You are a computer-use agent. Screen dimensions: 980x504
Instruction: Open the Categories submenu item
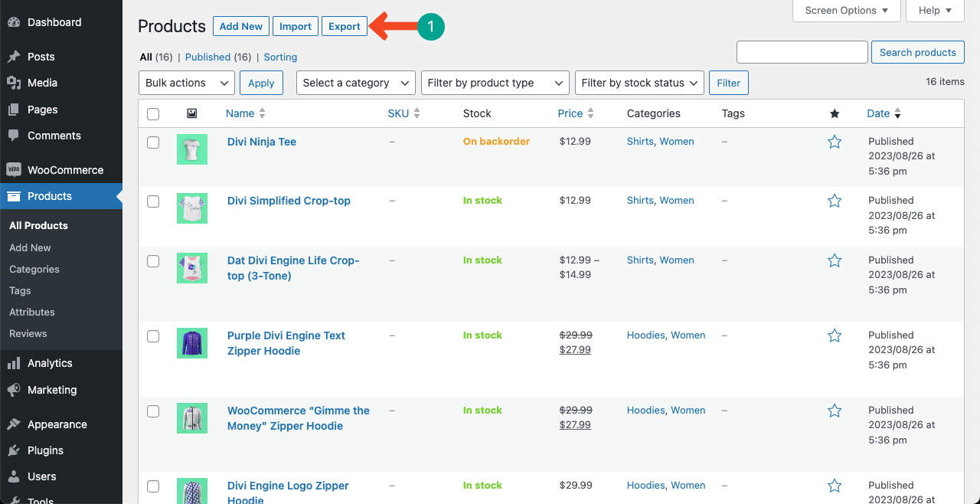click(x=34, y=269)
